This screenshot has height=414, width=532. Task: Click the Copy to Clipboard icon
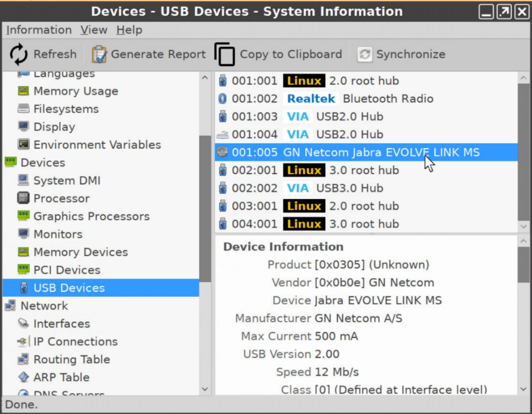224,54
